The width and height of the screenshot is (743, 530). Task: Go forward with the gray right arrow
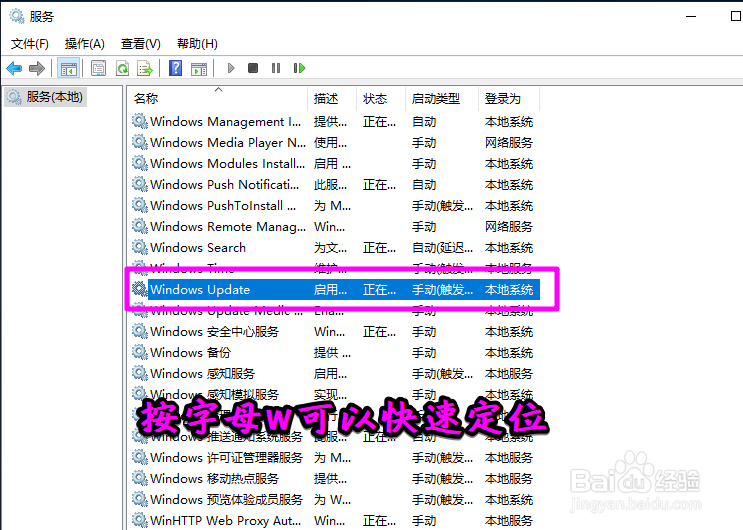click(36, 68)
